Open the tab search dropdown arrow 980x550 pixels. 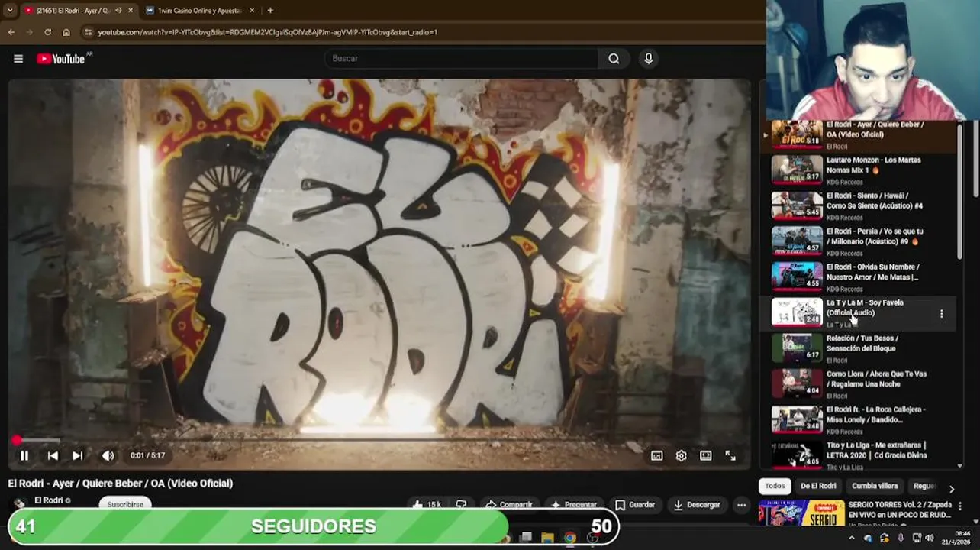pyautogui.click(x=9, y=11)
